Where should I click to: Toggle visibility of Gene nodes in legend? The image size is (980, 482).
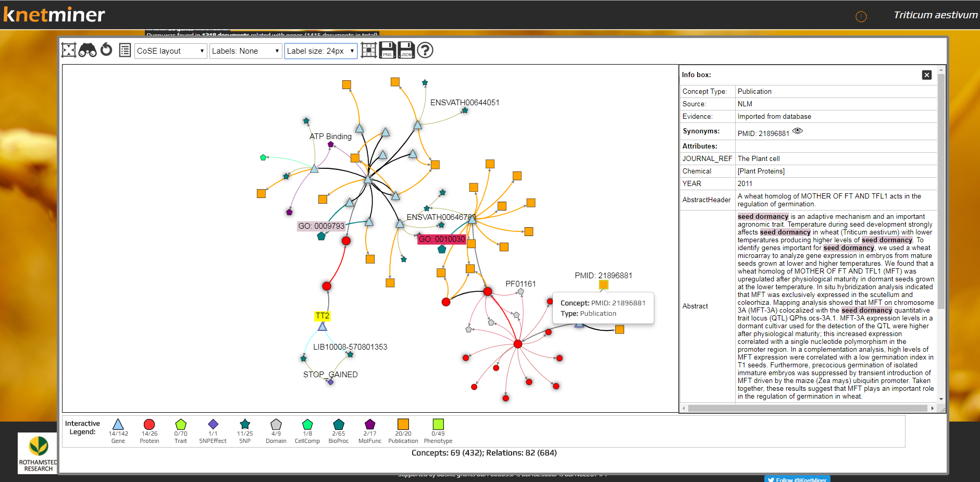118,424
